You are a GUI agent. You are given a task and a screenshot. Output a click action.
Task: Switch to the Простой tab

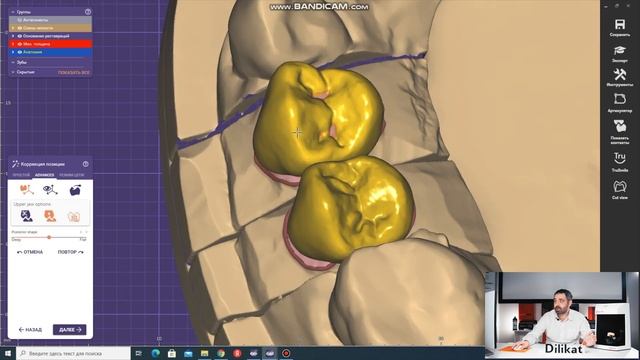21,175
